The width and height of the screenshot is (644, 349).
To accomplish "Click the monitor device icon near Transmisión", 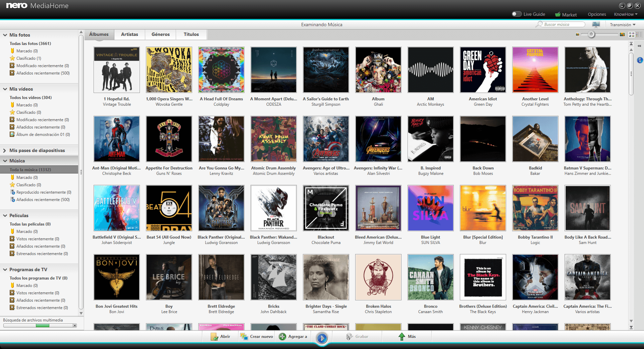I will pos(596,24).
